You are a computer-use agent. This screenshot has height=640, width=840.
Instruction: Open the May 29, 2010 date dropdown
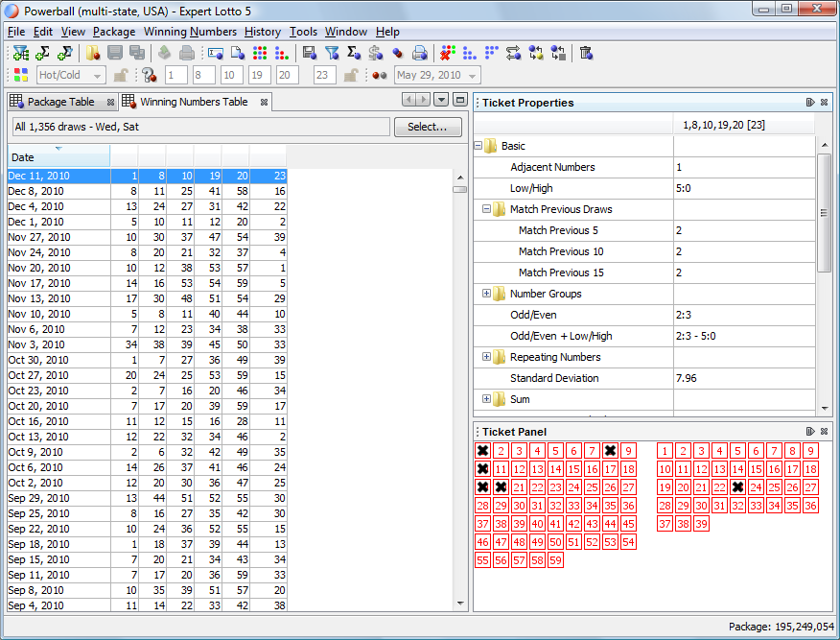coord(473,76)
